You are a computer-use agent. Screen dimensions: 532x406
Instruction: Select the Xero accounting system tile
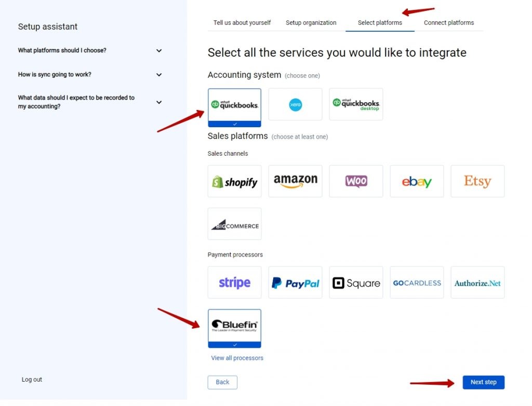point(295,104)
